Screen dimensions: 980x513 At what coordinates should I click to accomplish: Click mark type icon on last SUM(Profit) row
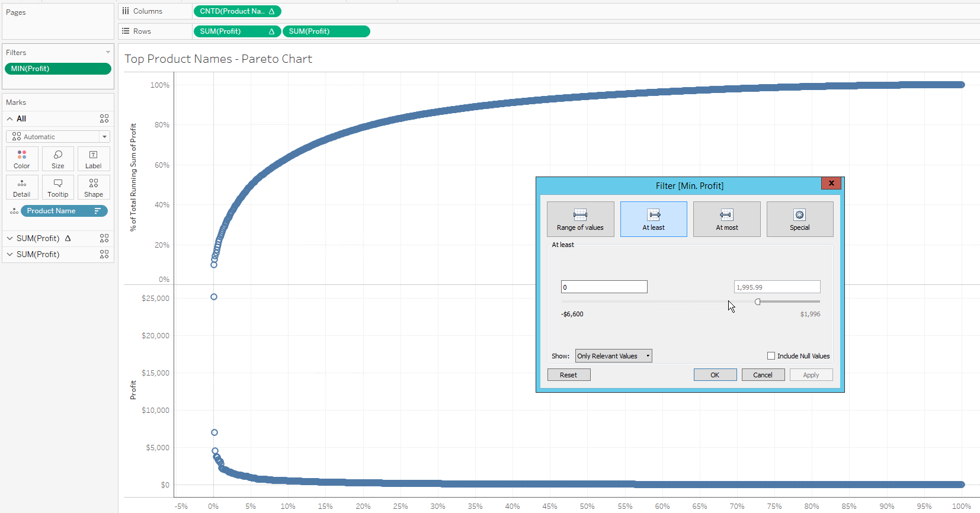104,254
